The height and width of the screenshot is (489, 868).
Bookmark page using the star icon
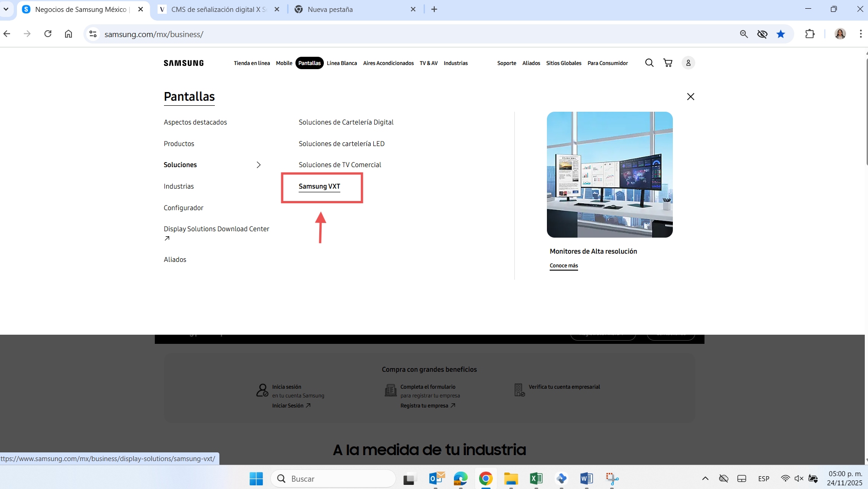pos(781,34)
